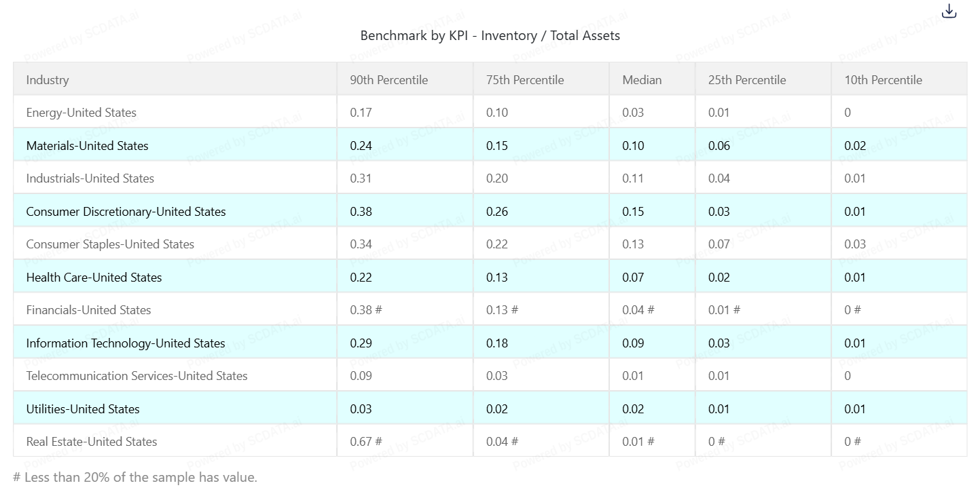Select the Financials-United States industry cell
This screenshot has height=494, width=980.
[x=88, y=310]
